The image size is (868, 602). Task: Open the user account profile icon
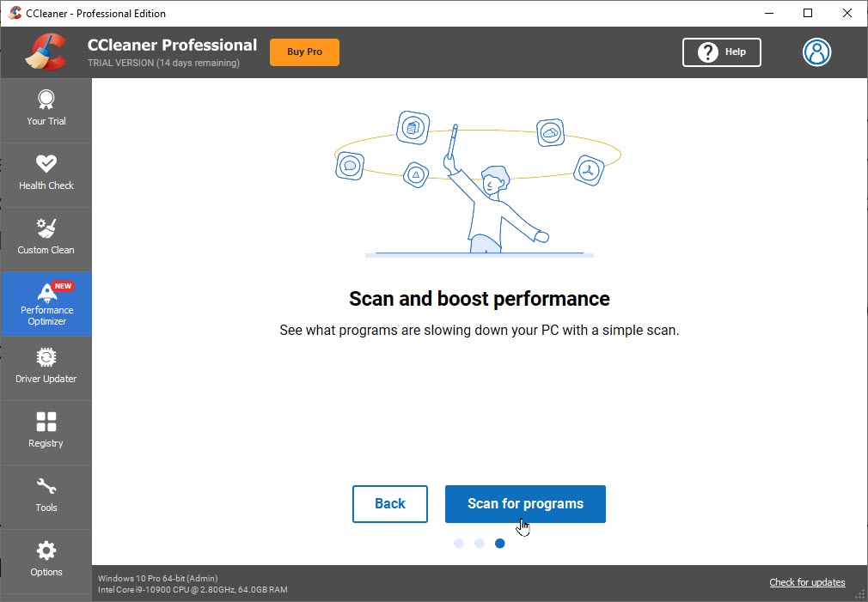coord(816,52)
